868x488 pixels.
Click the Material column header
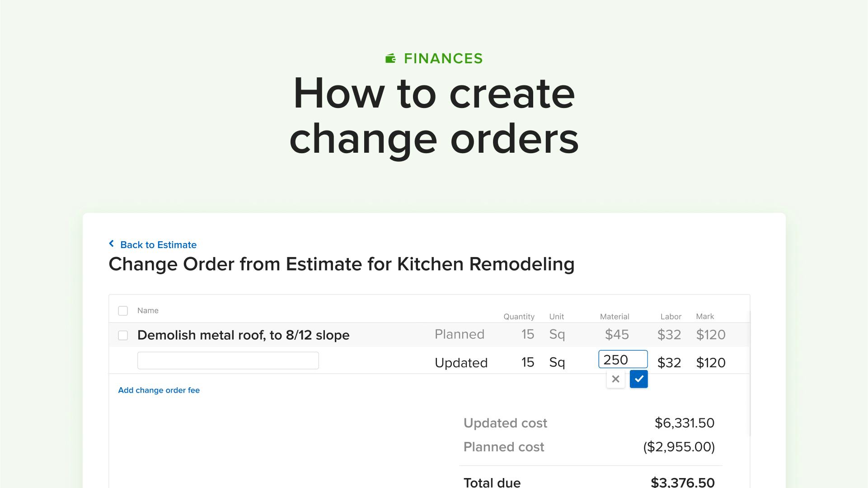point(615,316)
